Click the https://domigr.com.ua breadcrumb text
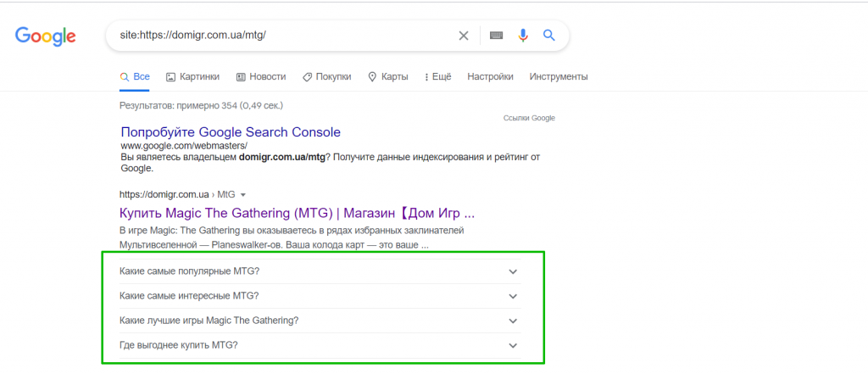 (x=164, y=194)
